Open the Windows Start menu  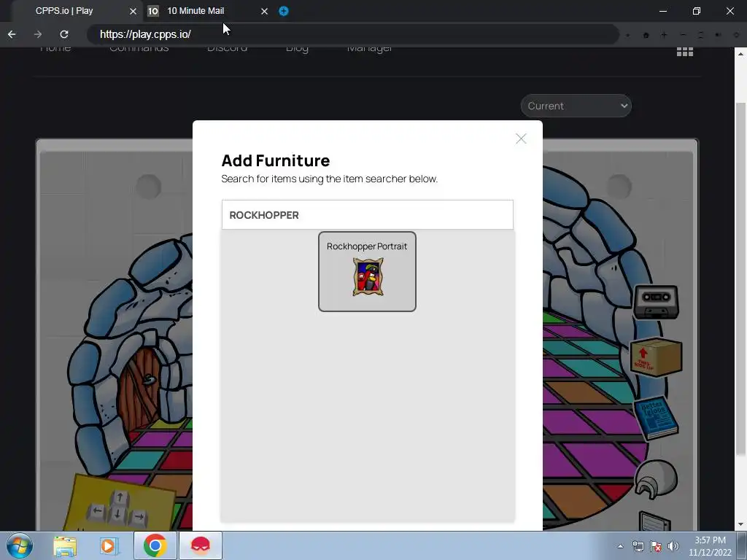click(20, 545)
